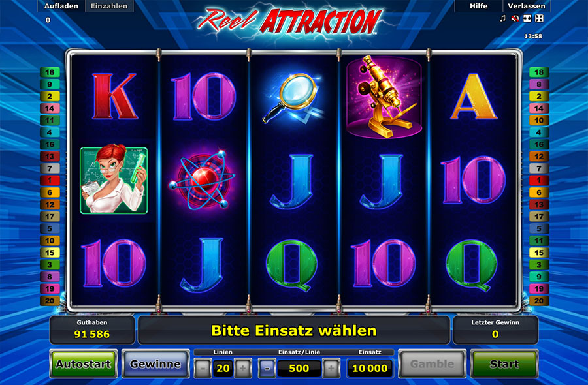Viewport: 588px width, 385px height.
Task: Raise Einsatz/Linie with the plus button
Action: [x=331, y=369]
